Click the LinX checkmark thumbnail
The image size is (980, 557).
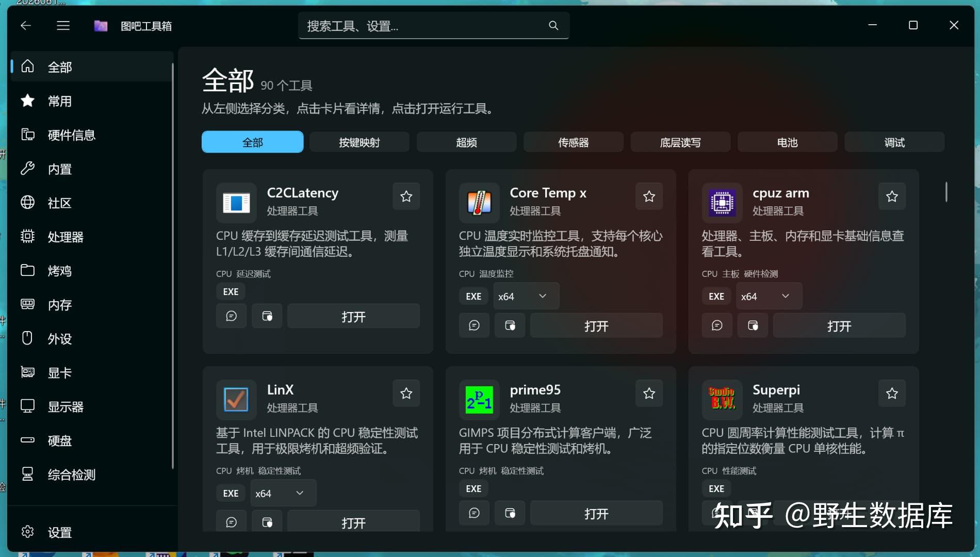pyautogui.click(x=236, y=400)
